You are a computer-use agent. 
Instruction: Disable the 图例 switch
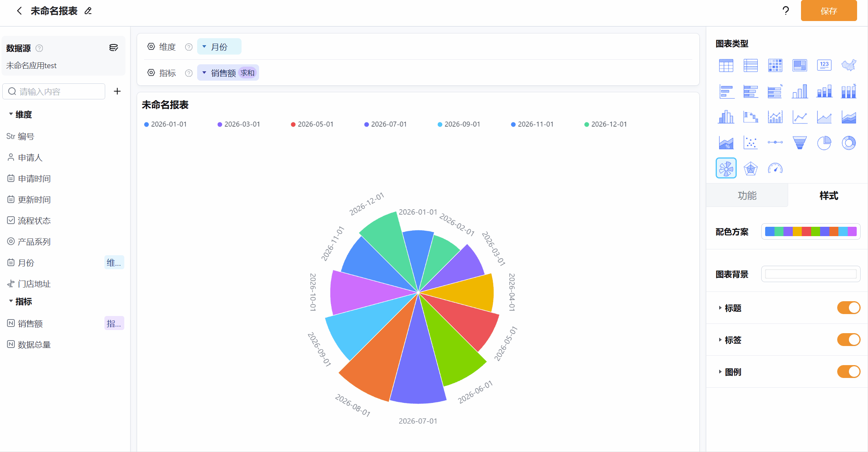click(x=849, y=372)
